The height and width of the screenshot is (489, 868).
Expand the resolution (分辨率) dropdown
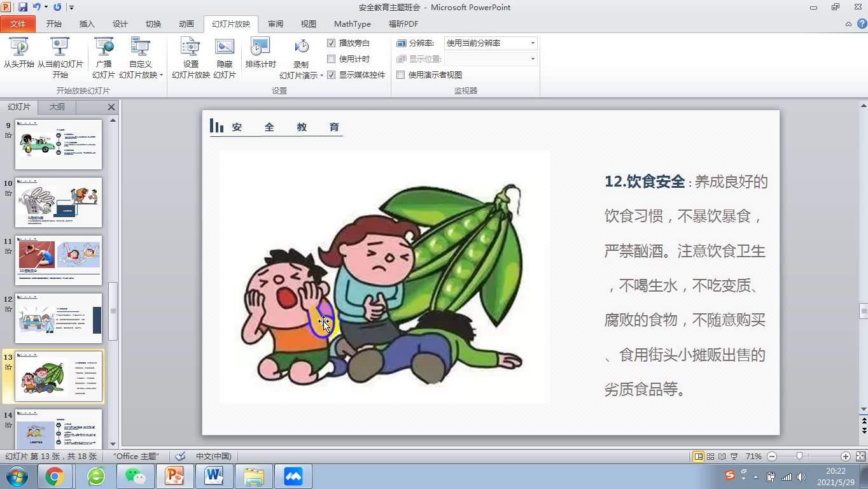533,43
